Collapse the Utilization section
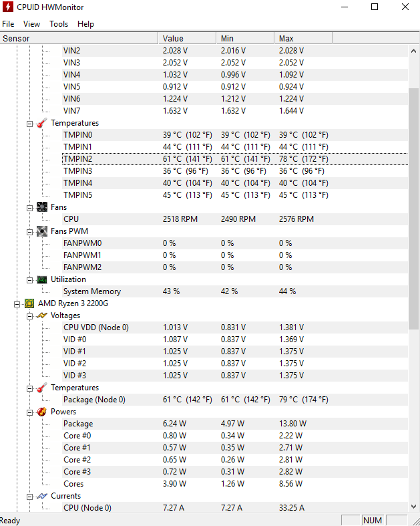 click(29, 280)
